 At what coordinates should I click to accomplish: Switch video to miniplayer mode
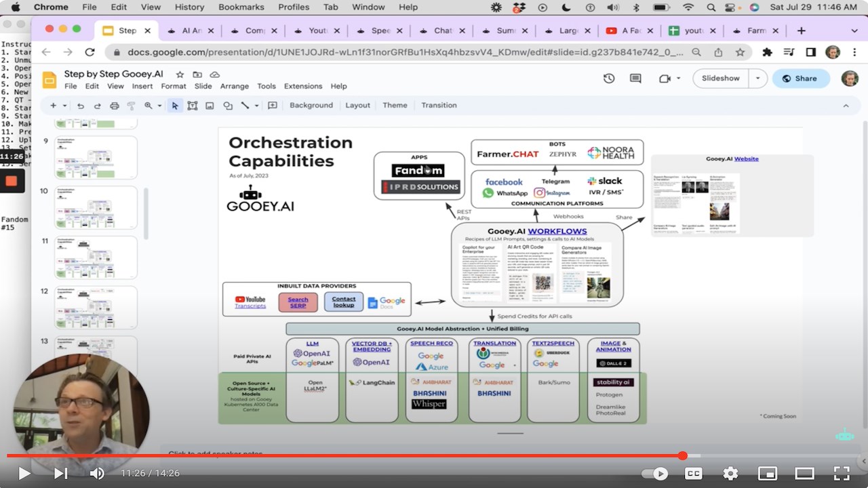point(767,474)
